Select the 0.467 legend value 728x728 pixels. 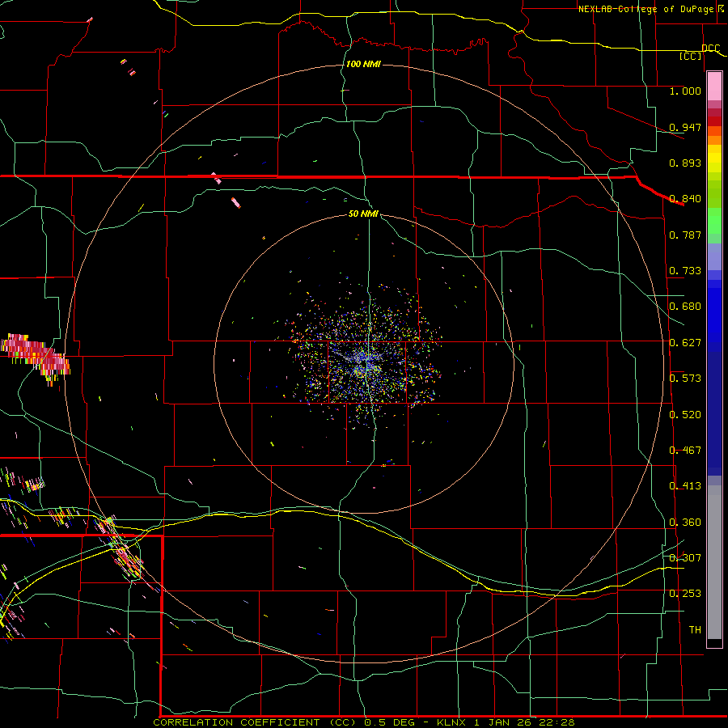pyautogui.click(x=685, y=451)
